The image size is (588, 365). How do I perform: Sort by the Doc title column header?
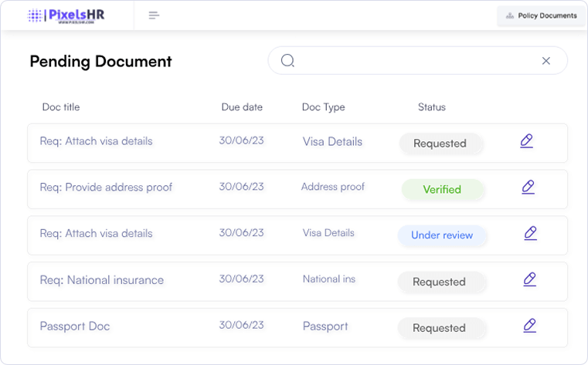(x=61, y=107)
